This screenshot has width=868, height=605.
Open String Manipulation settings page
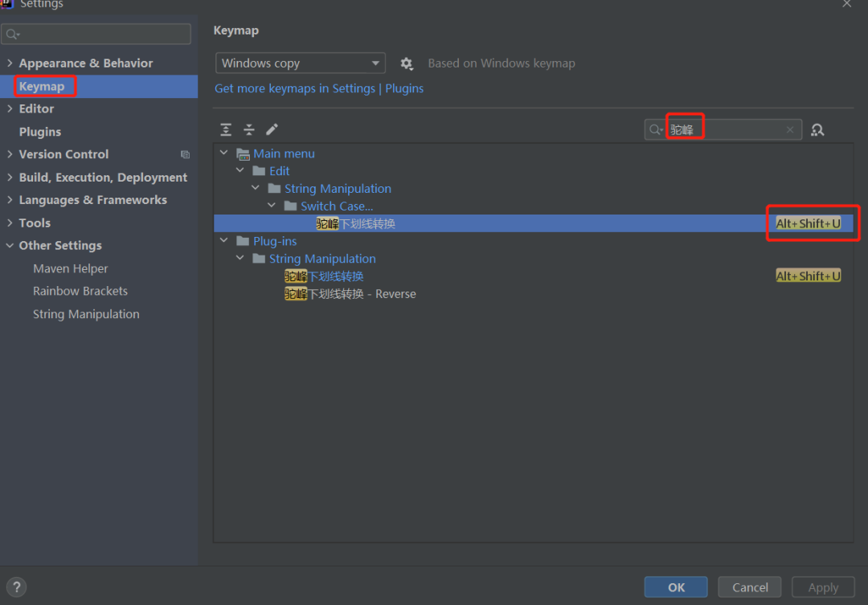86,314
